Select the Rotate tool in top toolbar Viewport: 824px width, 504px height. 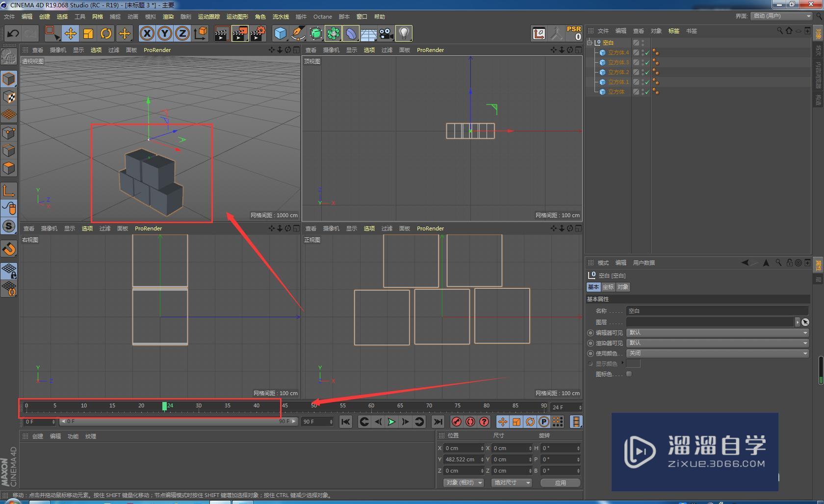point(106,33)
